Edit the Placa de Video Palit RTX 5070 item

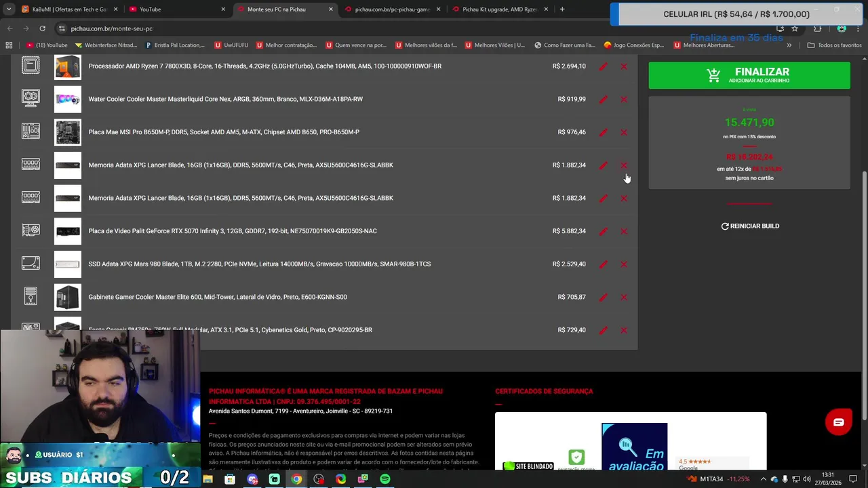603,231
